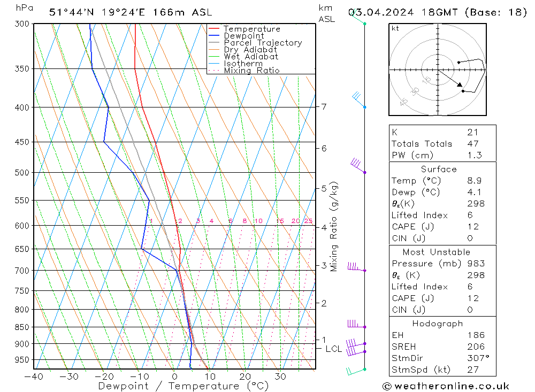Click the -40 temperature axis label
Viewport: 535px width, 392px height.
[34, 377]
